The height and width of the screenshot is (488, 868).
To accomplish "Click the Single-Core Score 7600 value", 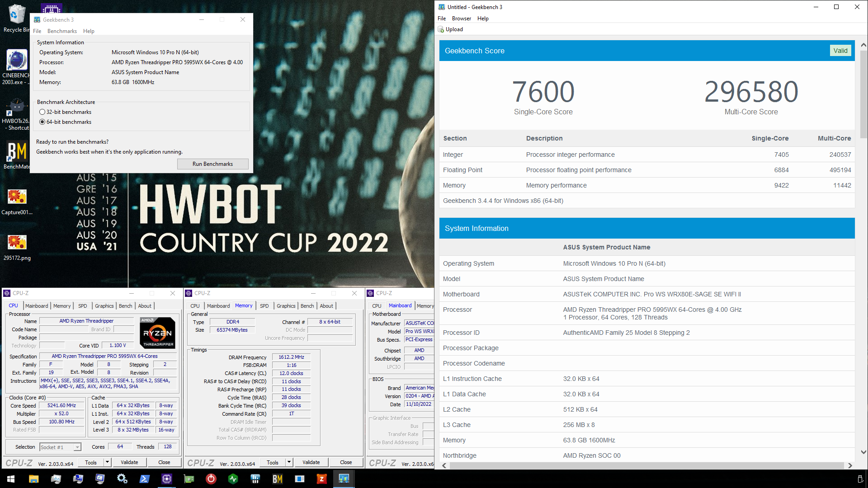I will [543, 92].
